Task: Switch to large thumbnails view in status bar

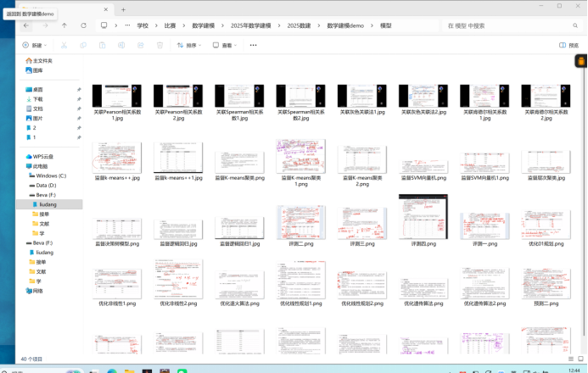Action: click(x=579, y=359)
